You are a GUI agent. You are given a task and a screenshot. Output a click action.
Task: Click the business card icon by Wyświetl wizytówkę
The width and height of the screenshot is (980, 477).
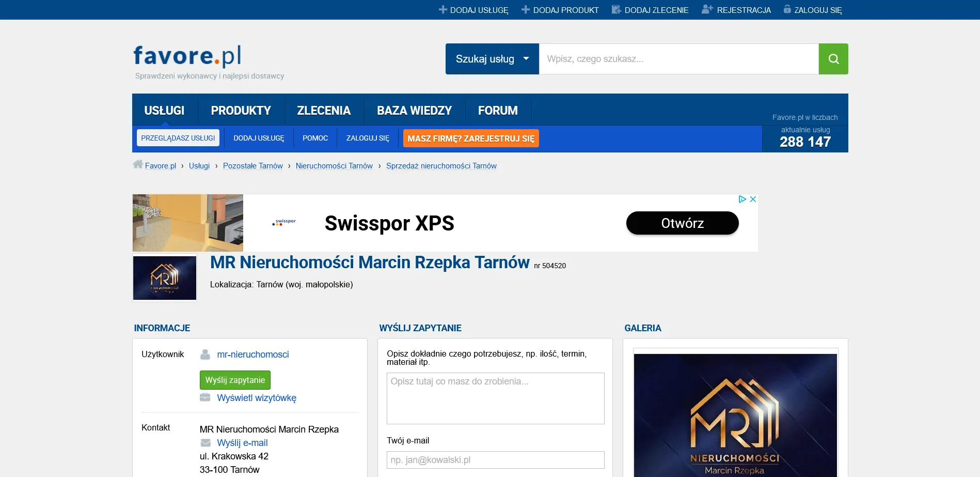pos(205,397)
